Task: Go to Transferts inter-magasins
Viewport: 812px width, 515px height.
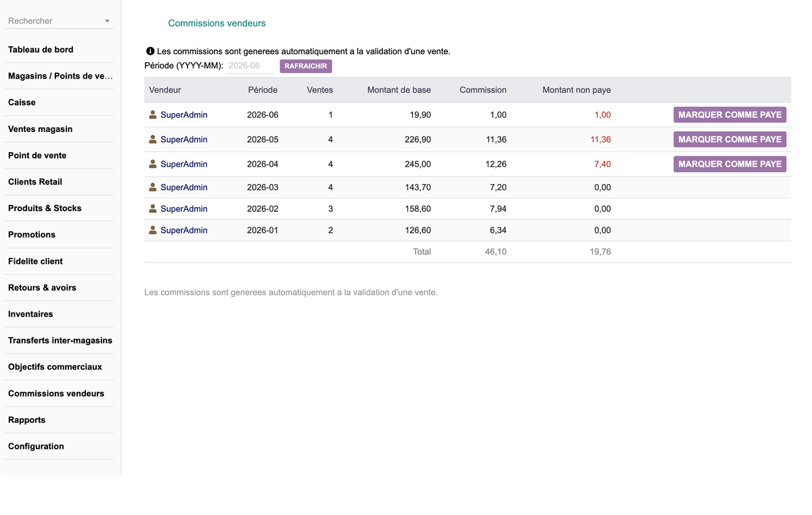Action: click(x=60, y=340)
